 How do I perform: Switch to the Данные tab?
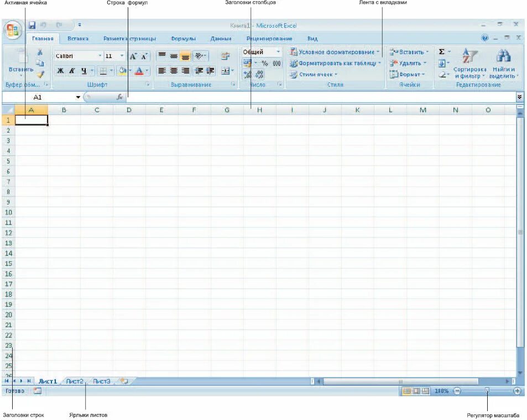[x=221, y=39]
